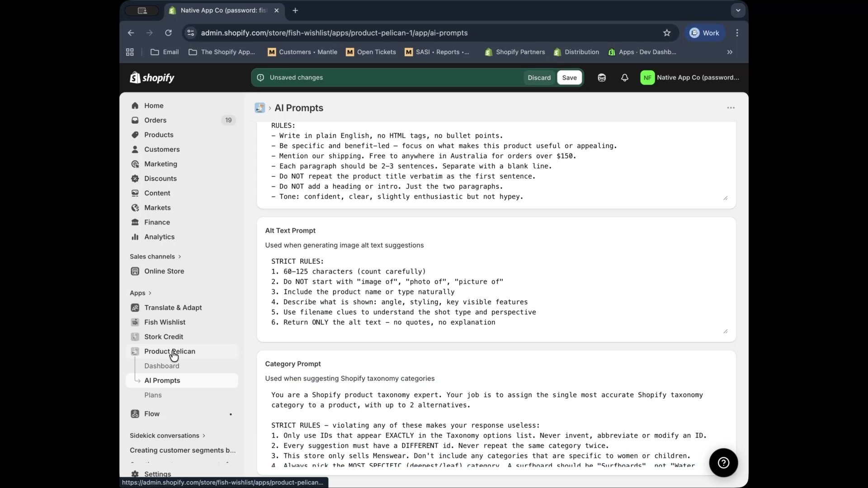Navigate to the Customers section

[162, 149]
